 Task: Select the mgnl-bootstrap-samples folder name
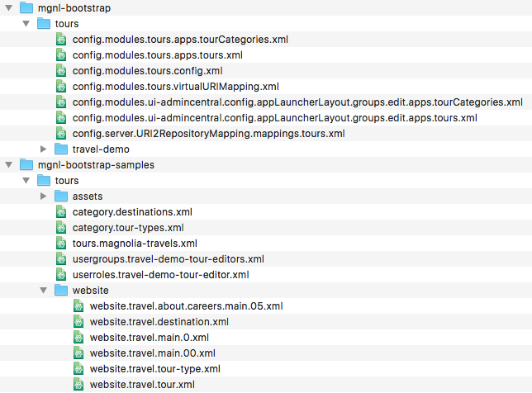pyautogui.click(x=96, y=165)
